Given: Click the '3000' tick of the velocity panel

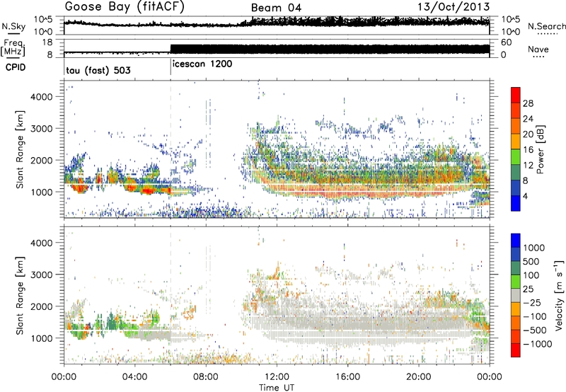Looking at the screenshot, I should coord(42,275).
